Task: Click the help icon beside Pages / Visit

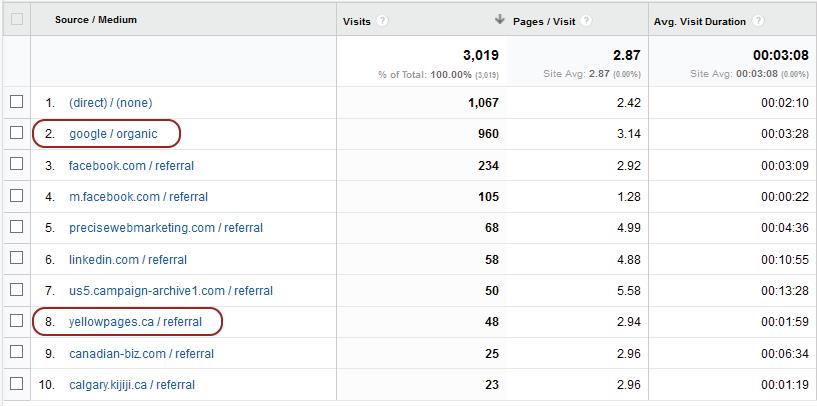Action: pos(585,20)
